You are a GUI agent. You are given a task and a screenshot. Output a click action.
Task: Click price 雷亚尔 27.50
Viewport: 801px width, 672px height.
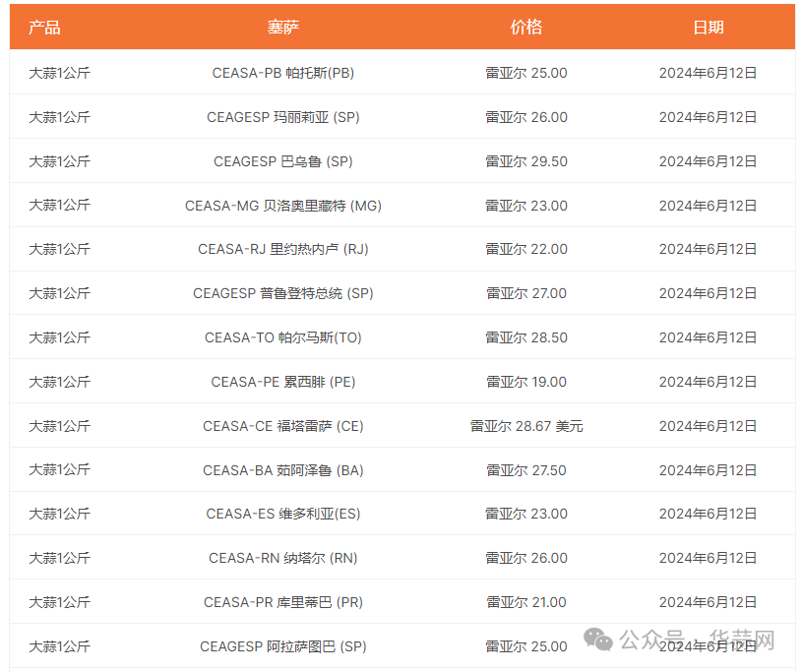pos(526,470)
